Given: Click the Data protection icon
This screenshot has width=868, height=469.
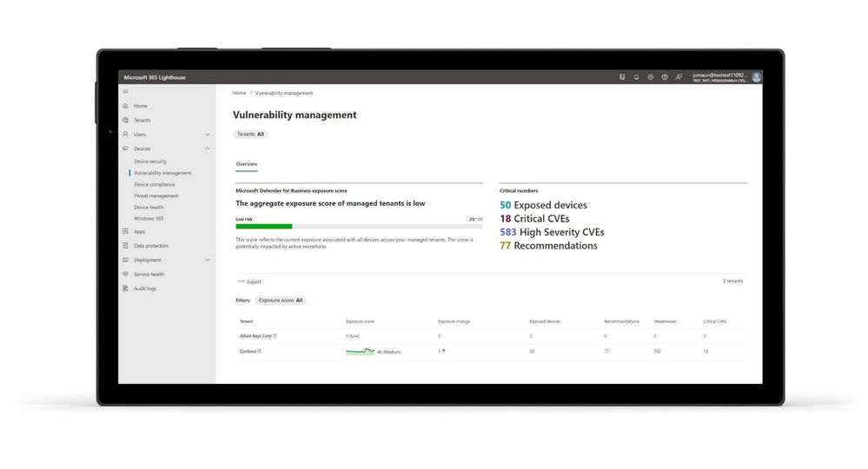Looking at the screenshot, I should (126, 246).
